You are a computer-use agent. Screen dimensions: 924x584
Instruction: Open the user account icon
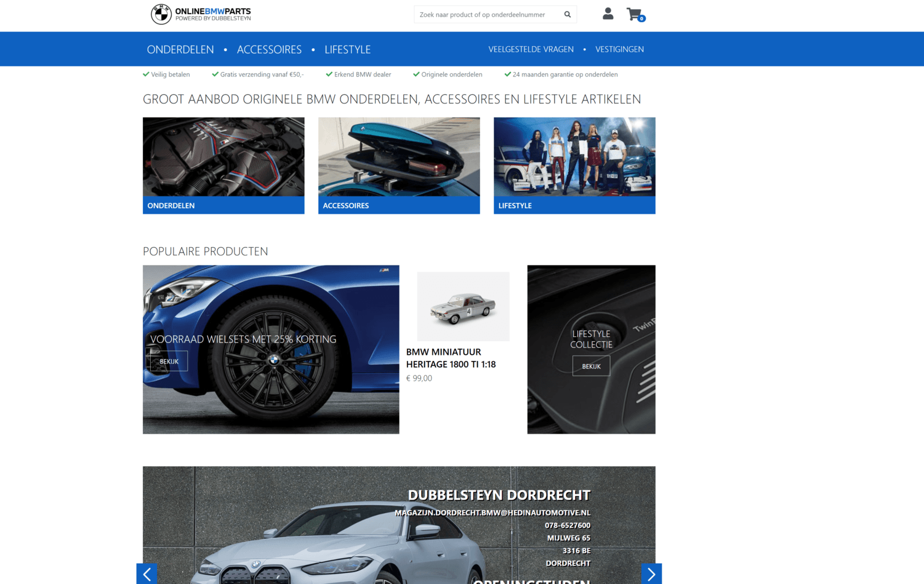pos(608,14)
